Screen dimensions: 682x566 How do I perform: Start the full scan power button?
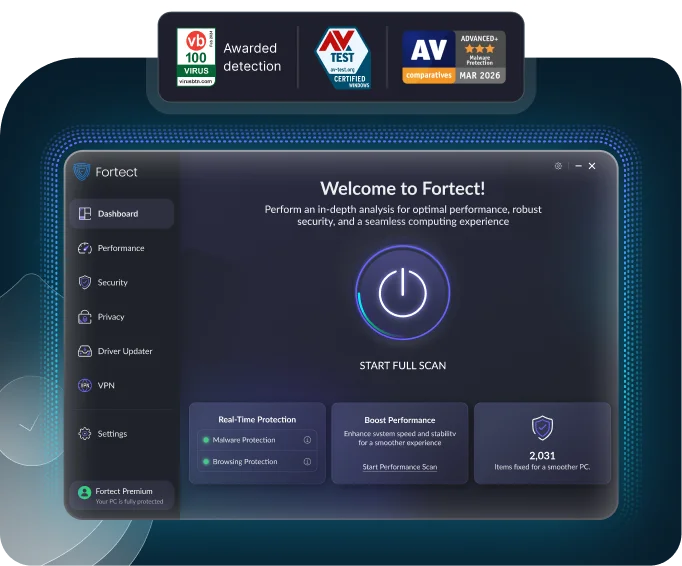[x=403, y=292]
